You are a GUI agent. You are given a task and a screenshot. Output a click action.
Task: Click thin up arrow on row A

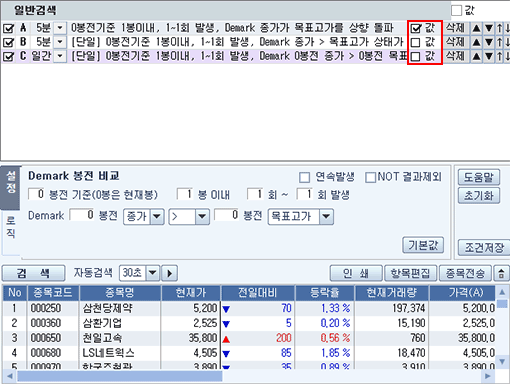pyautogui.click(x=499, y=28)
